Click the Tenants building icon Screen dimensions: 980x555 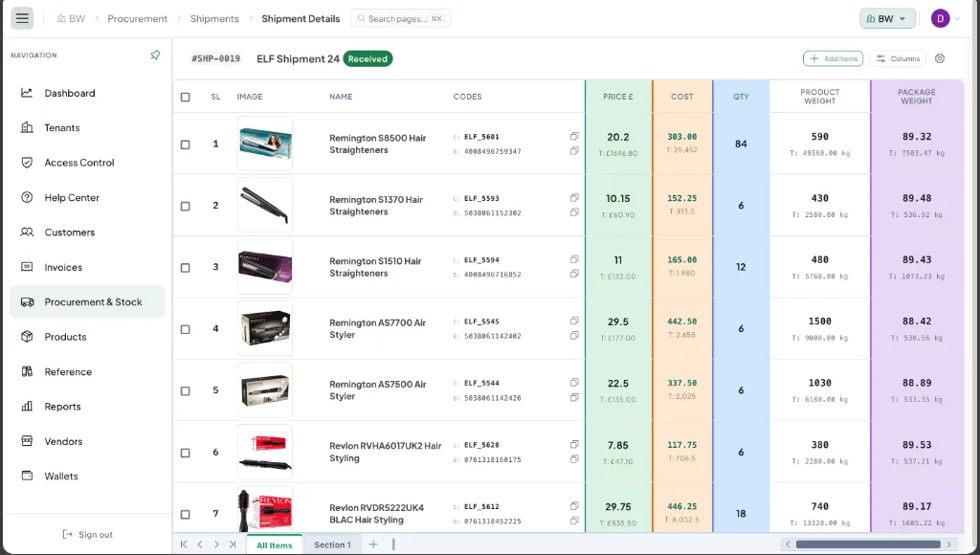click(27, 127)
